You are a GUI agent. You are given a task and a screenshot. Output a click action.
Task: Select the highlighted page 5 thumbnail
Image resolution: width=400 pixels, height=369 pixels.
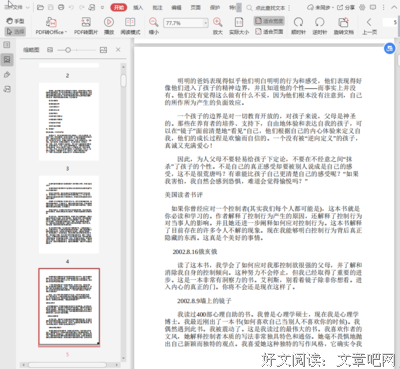pyautogui.click(x=69, y=307)
